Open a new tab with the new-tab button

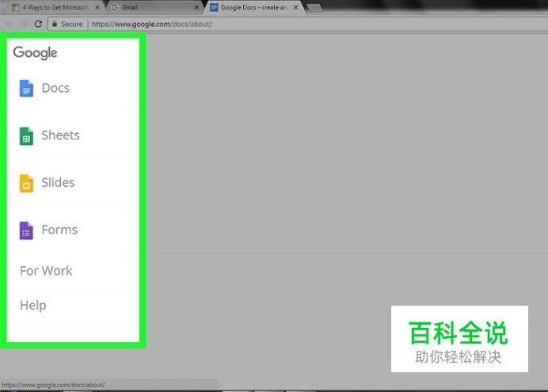[x=314, y=8]
